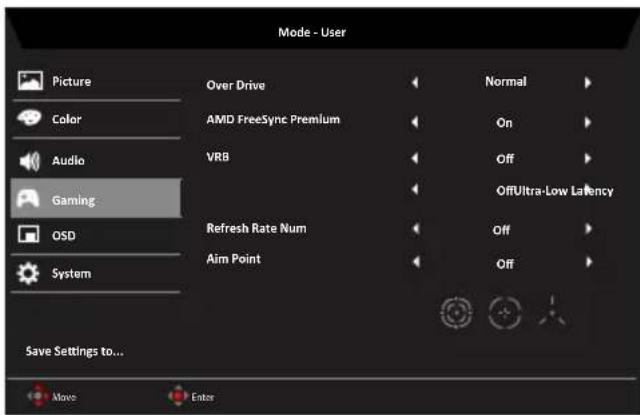The width and height of the screenshot is (640, 415).
Task: Click Save Settings to...
Action: (75, 351)
